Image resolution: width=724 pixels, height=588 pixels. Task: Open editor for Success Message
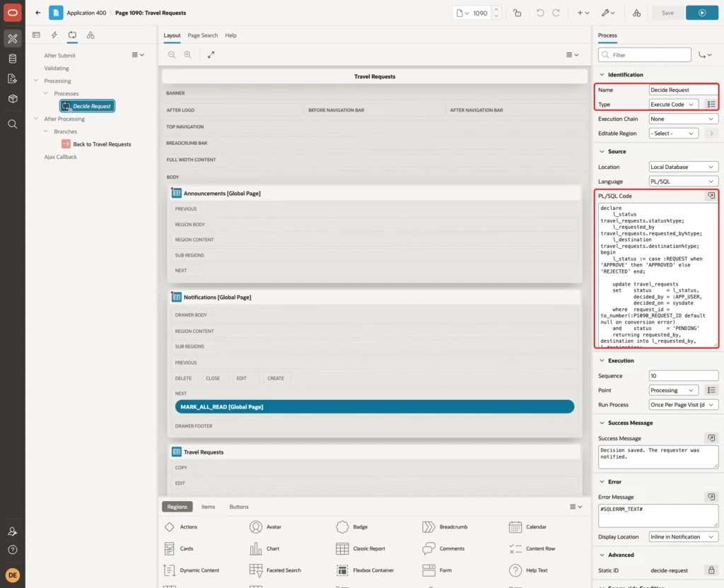coord(711,437)
